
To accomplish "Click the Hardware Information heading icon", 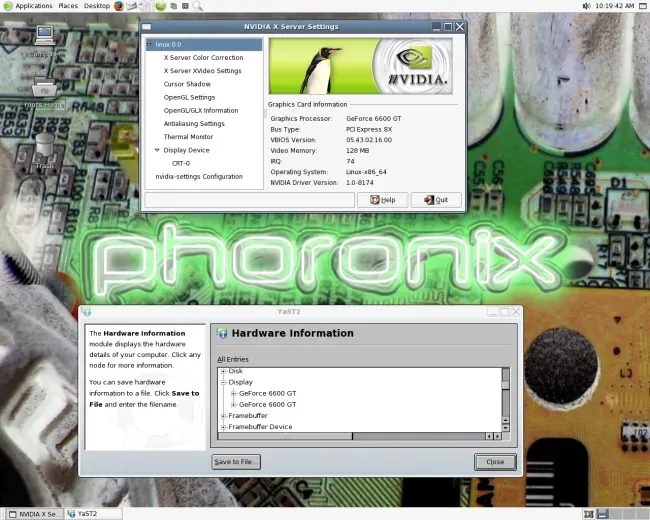I will click(x=222, y=333).
